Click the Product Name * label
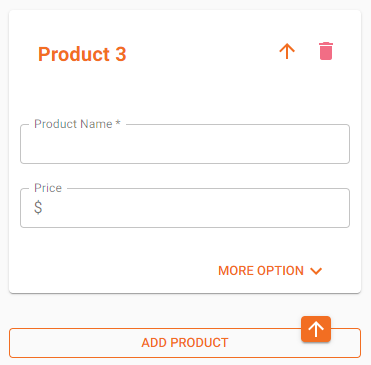The width and height of the screenshot is (371, 365). (77, 124)
